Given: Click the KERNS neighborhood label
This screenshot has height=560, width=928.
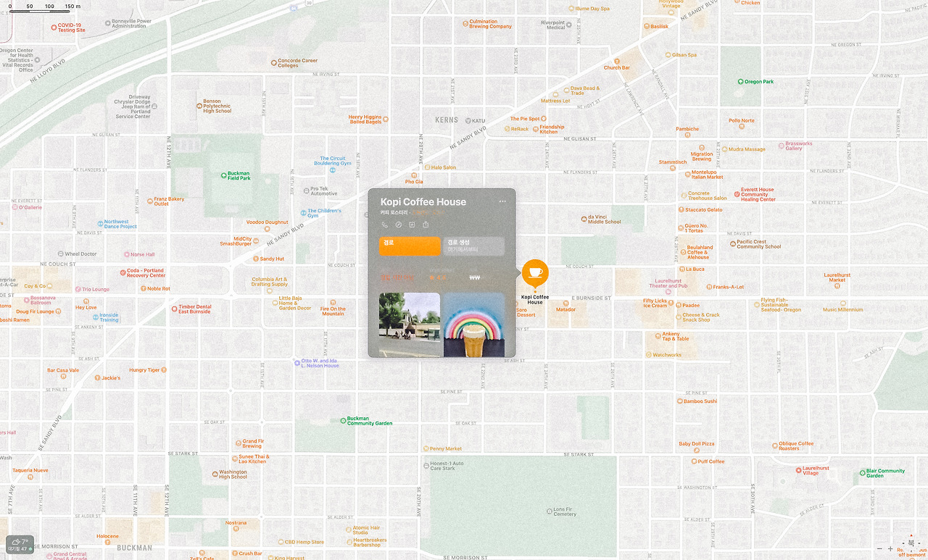Looking at the screenshot, I should [447, 120].
